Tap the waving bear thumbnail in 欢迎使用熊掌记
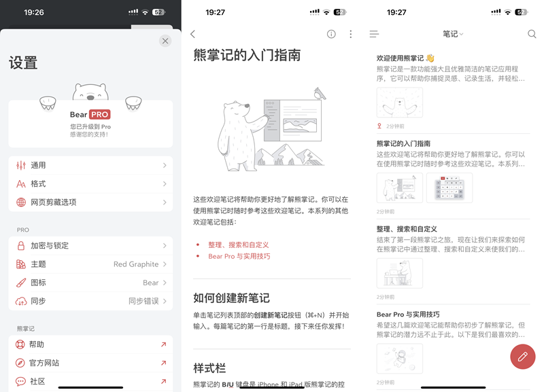The image size is (544, 392). coord(400,102)
